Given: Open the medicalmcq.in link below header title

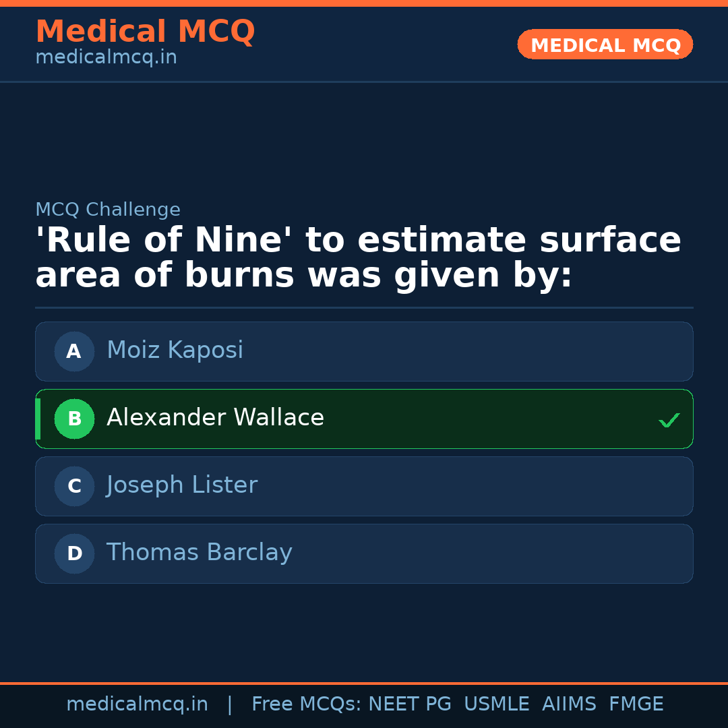Looking at the screenshot, I should coord(106,57).
